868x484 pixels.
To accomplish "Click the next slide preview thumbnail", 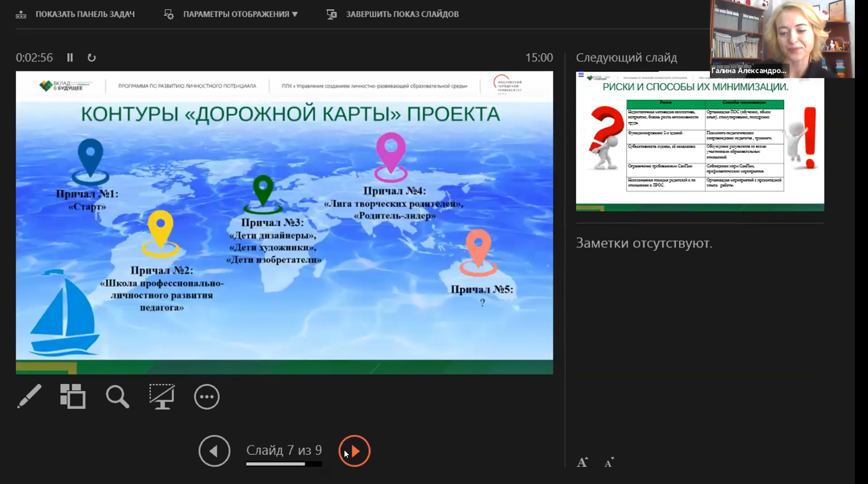I will pos(700,141).
